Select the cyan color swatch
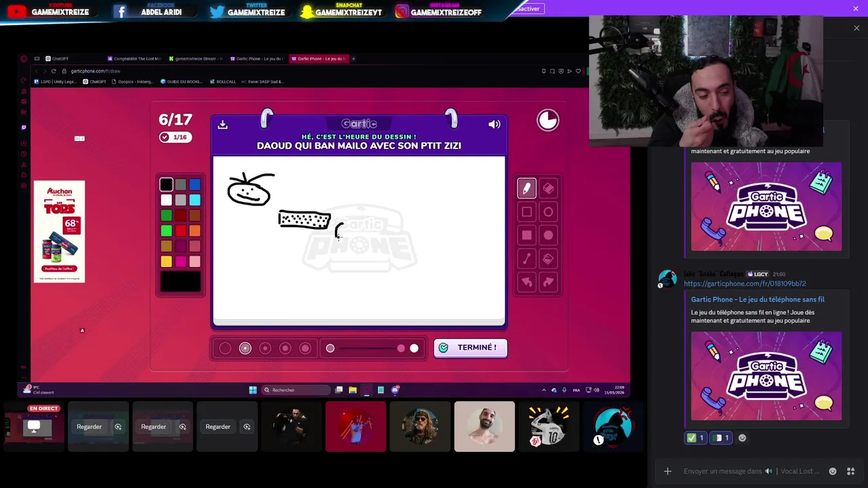Viewport: 868px width, 488px height. 195,200
